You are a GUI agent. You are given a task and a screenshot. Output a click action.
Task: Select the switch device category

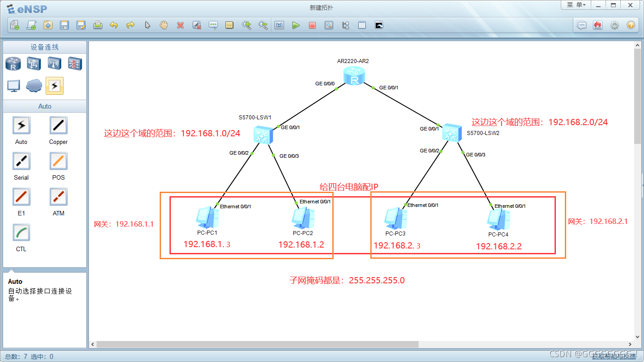(34, 64)
